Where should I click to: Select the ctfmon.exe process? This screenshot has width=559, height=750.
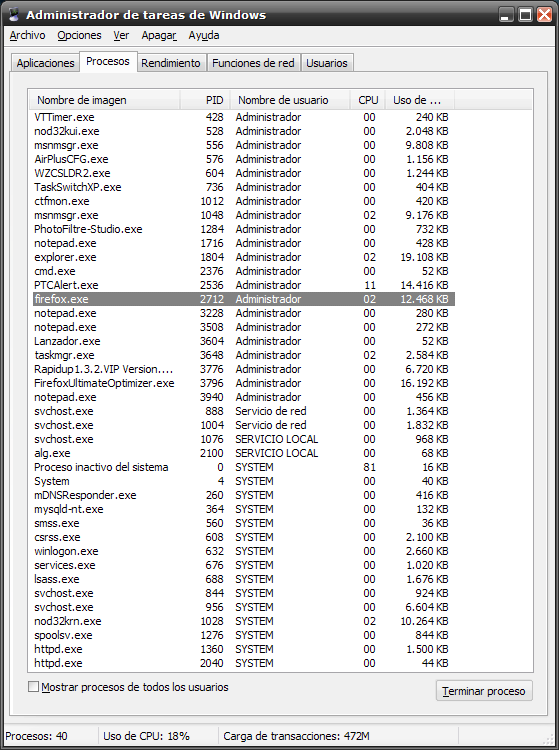243,201
